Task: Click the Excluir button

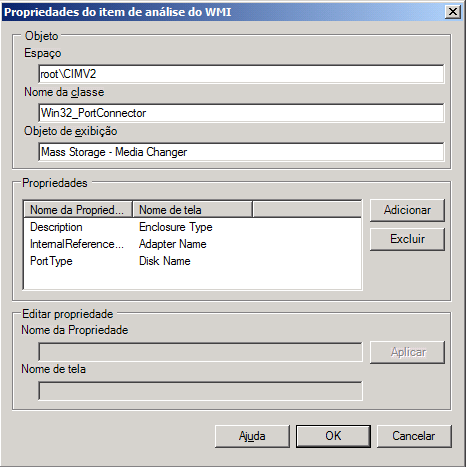Action: pos(407,239)
